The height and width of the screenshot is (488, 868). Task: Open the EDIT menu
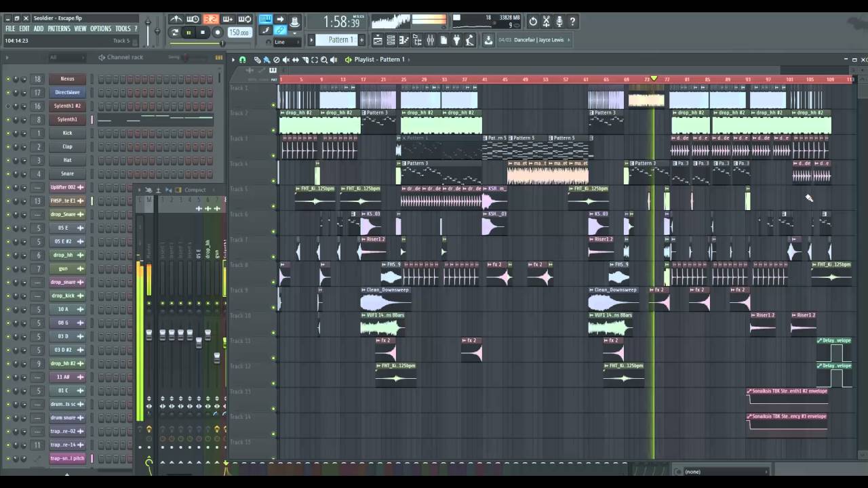click(24, 29)
